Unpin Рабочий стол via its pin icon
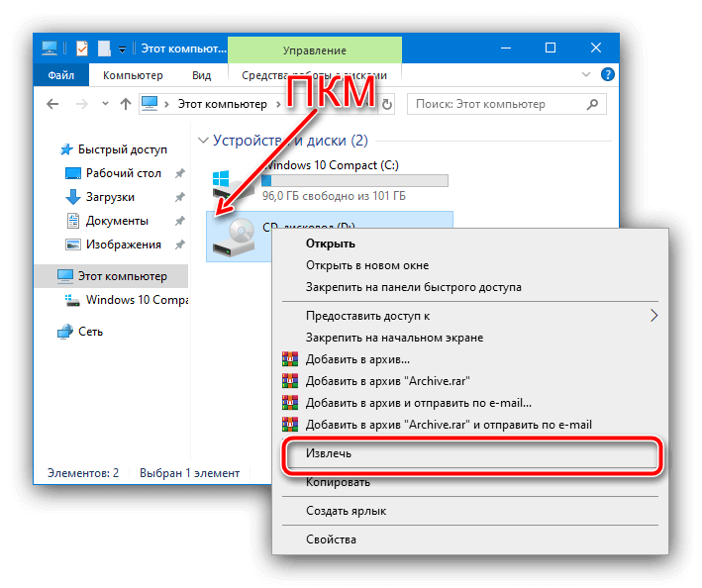Image resolution: width=702 pixels, height=588 pixels. (180, 173)
